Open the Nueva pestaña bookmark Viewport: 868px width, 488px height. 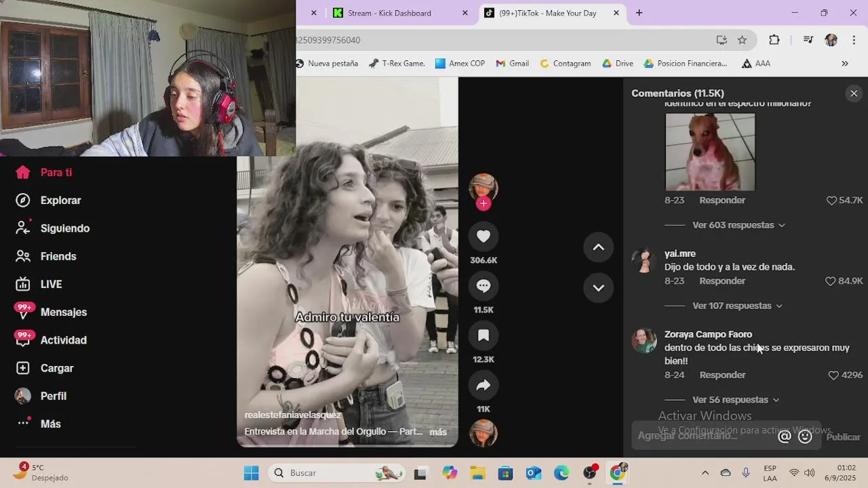tap(327, 64)
